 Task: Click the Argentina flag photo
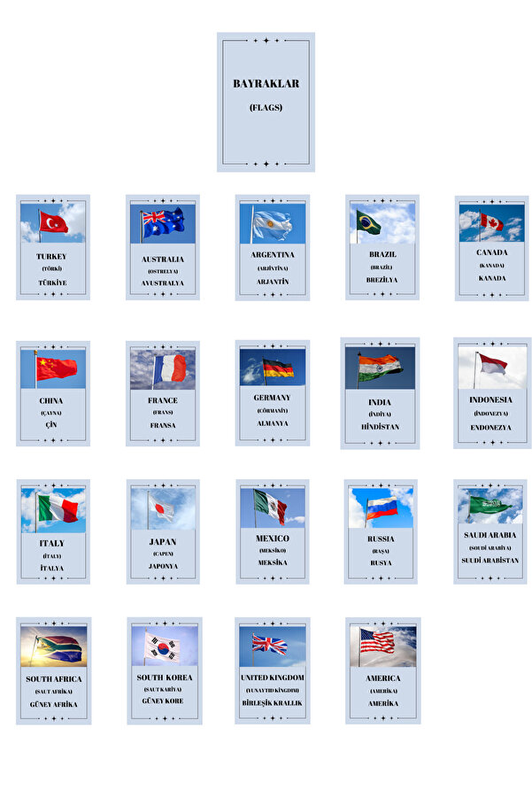pos(273,224)
